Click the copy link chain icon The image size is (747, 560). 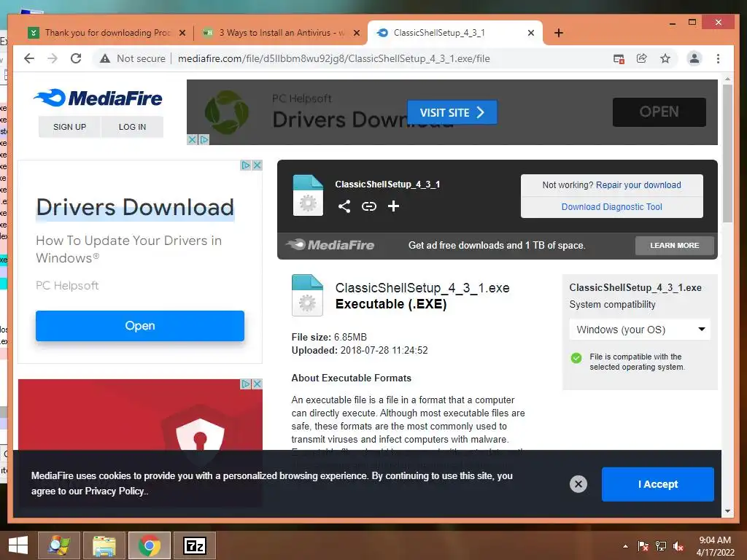click(x=368, y=206)
